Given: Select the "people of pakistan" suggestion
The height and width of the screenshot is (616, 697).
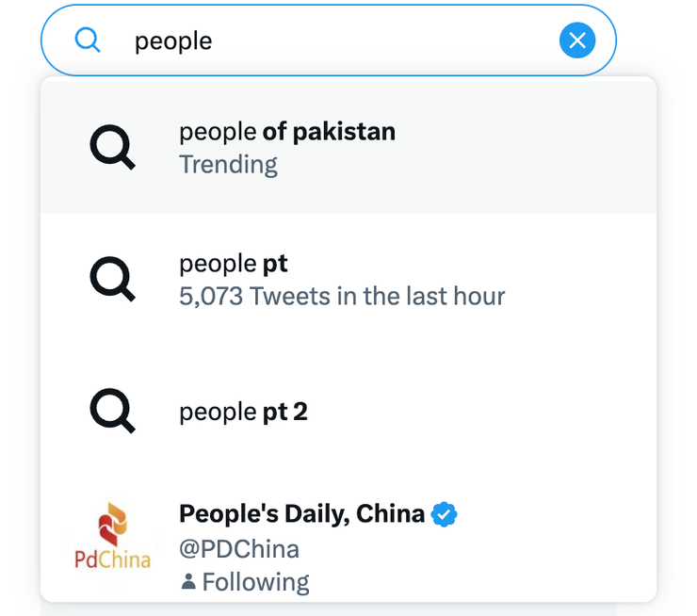Looking at the screenshot, I should (287, 132).
